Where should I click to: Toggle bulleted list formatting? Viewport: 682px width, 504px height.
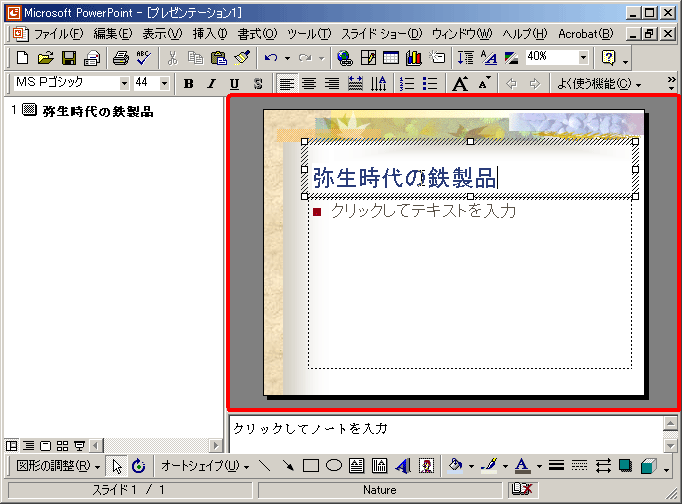430,83
